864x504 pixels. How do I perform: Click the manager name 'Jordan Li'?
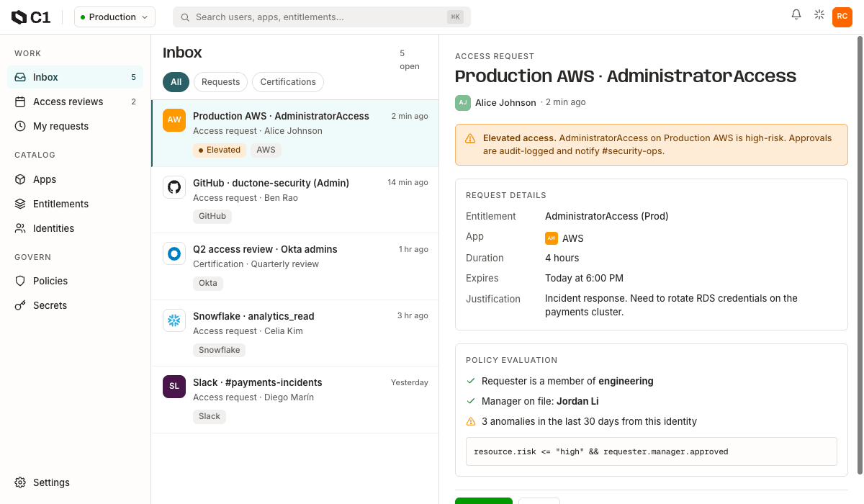[577, 401]
